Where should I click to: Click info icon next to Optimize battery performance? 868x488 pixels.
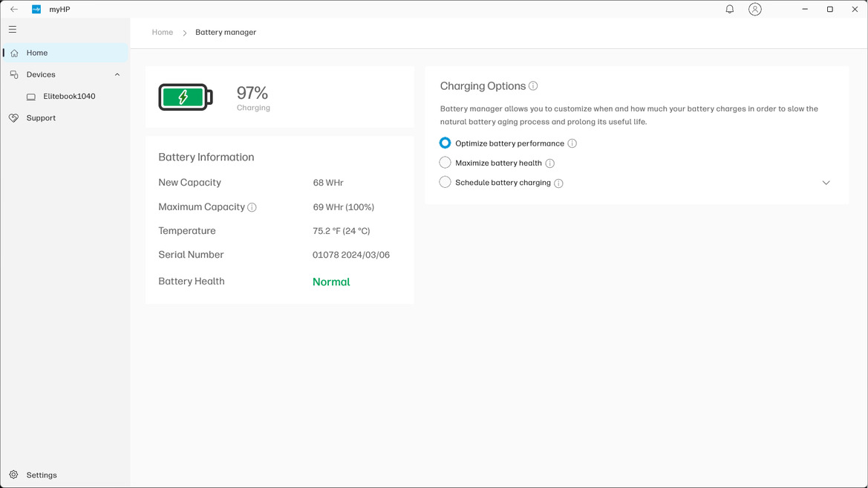click(572, 143)
